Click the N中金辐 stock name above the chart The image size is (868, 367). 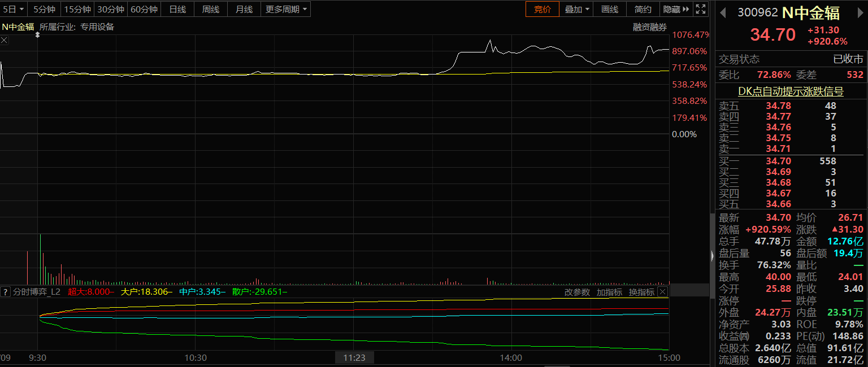(18, 27)
